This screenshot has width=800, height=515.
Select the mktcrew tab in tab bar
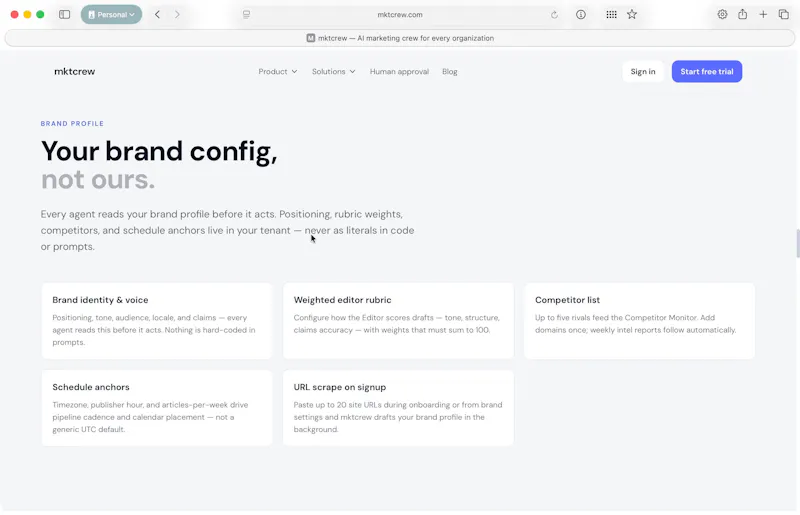(x=400, y=38)
